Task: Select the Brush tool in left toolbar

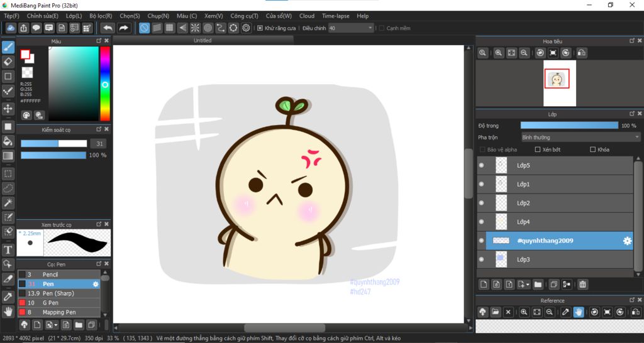Action: click(x=8, y=47)
